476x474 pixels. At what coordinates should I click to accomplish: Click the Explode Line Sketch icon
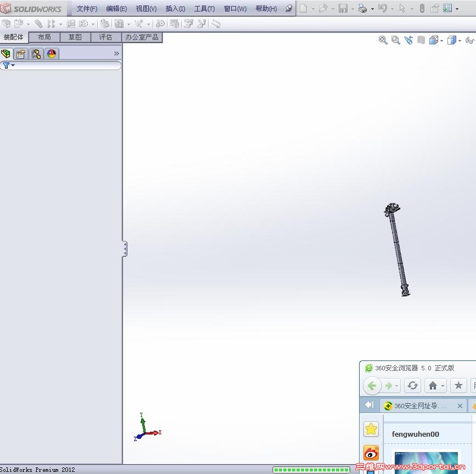201,24
